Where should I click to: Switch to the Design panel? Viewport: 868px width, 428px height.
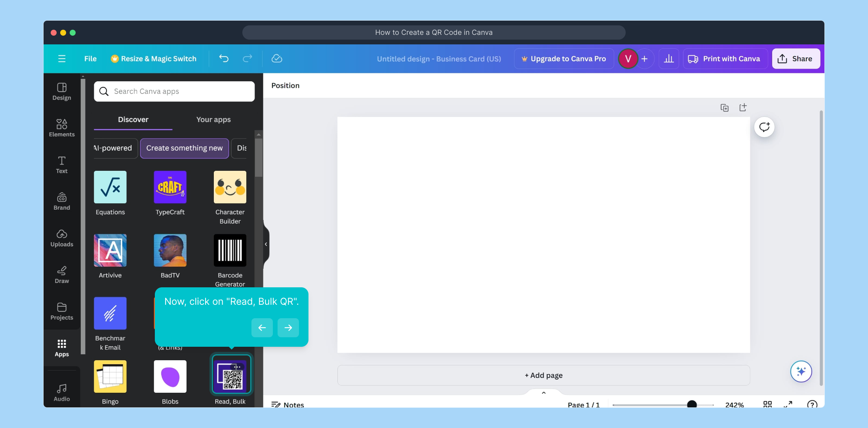click(62, 91)
